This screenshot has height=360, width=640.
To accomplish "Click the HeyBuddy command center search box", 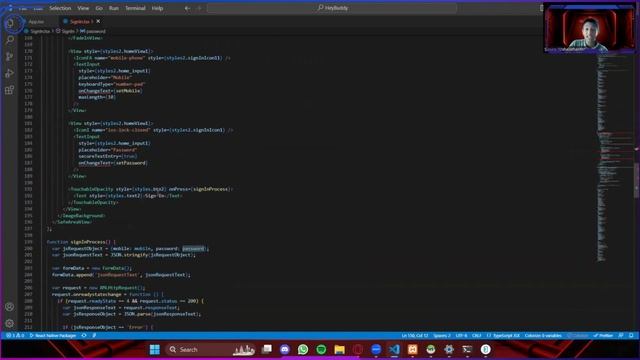I will tap(332, 8).
